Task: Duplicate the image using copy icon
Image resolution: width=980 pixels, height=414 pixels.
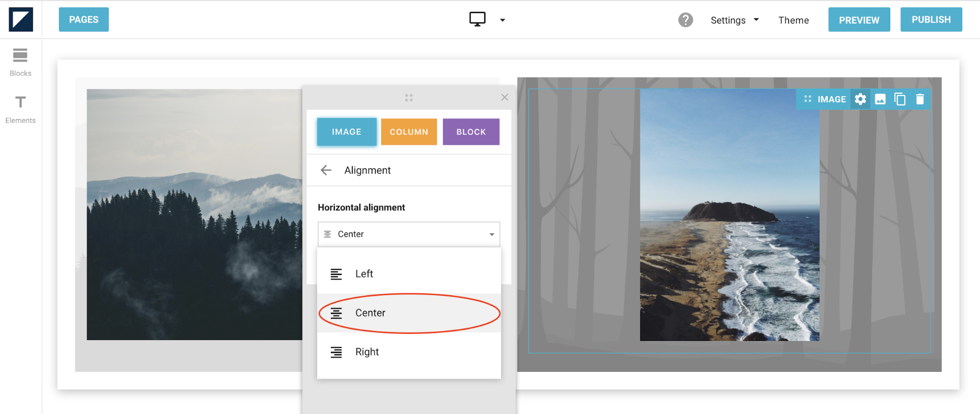Action: pos(900,99)
